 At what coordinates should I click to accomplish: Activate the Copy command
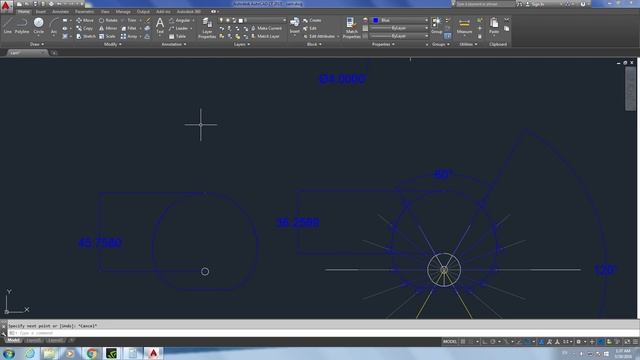[x=84, y=28]
